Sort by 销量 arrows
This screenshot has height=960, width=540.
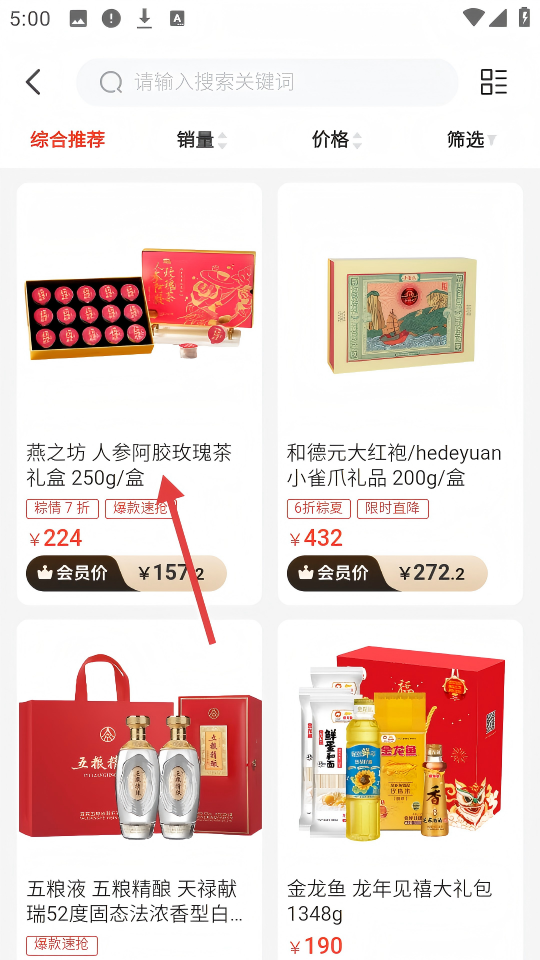coord(222,141)
